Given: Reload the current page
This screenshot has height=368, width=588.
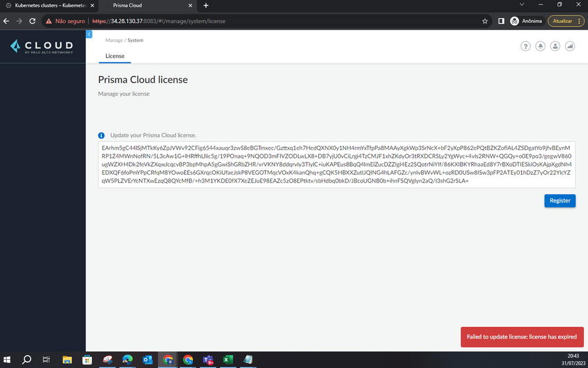Looking at the screenshot, I should tap(32, 21).
